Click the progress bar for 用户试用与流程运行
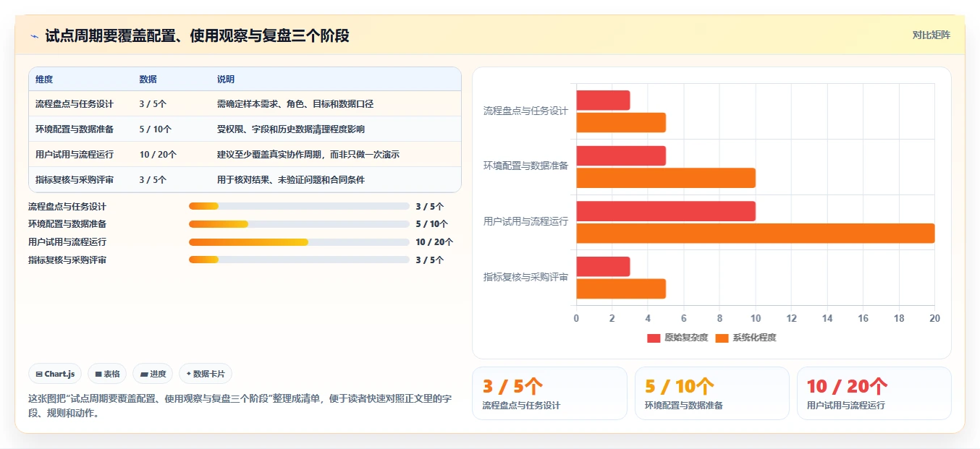Image resolution: width=980 pixels, height=449 pixels. [299, 242]
